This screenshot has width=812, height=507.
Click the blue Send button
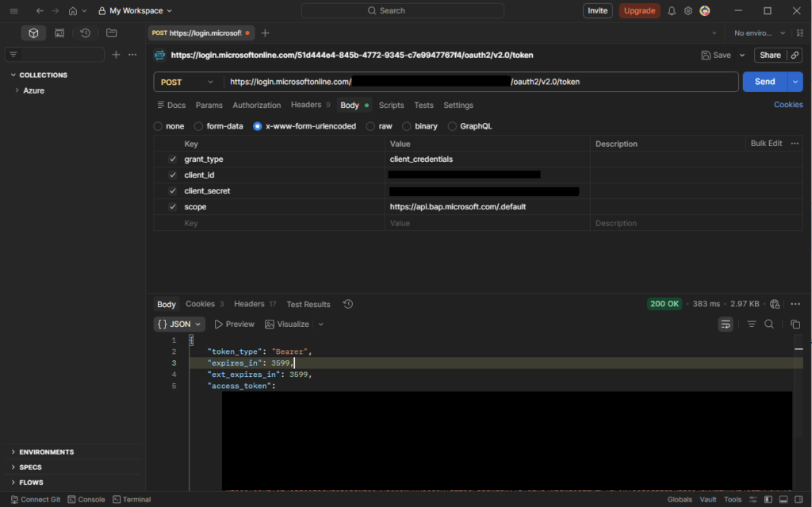(x=764, y=83)
